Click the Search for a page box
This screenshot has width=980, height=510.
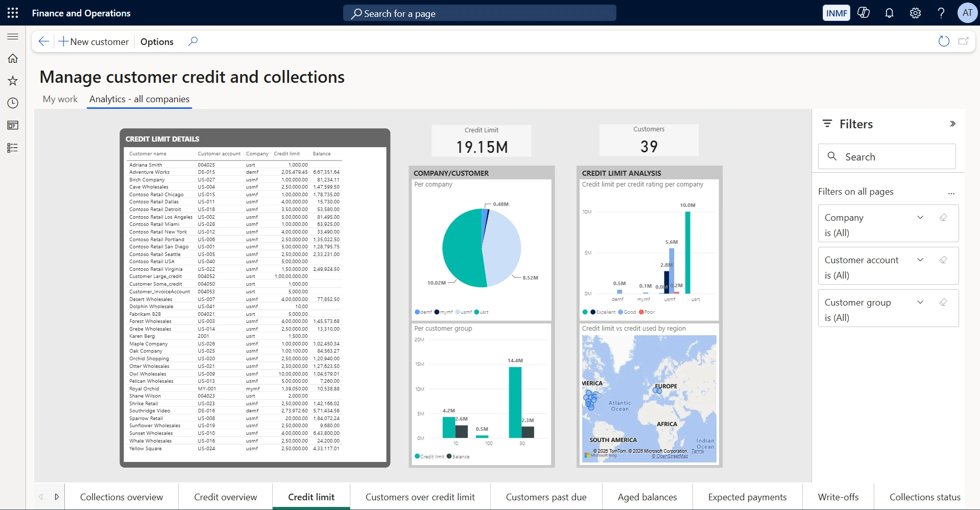pyautogui.click(x=480, y=13)
